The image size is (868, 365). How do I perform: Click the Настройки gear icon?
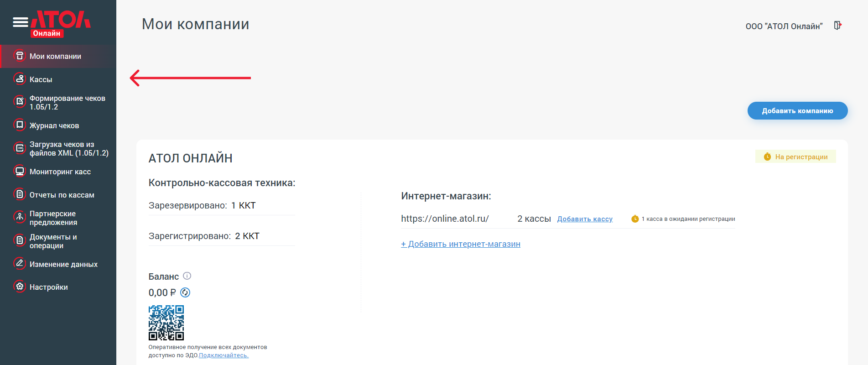click(20, 287)
